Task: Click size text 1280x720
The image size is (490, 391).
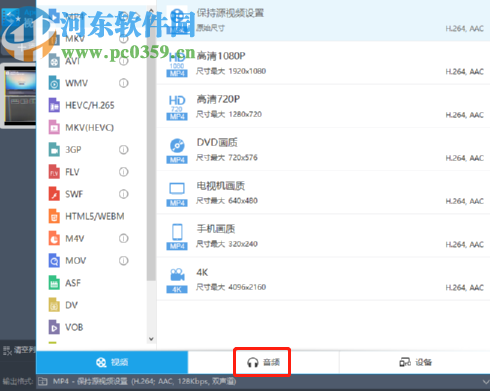Action: [x=245, y=114]
